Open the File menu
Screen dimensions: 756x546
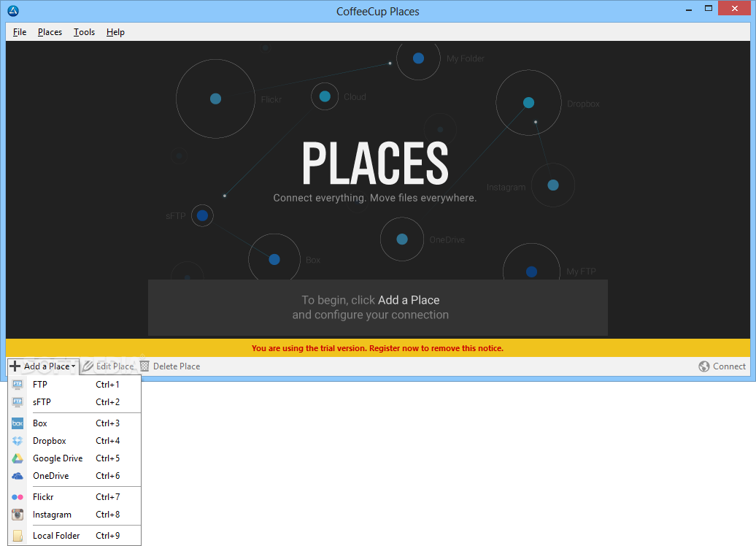[20, 32]
